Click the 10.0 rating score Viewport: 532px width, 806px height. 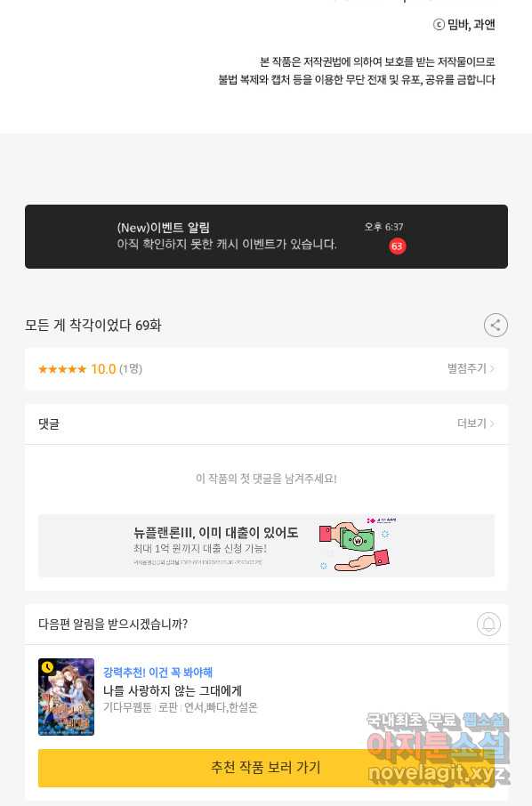click(103, 369)
